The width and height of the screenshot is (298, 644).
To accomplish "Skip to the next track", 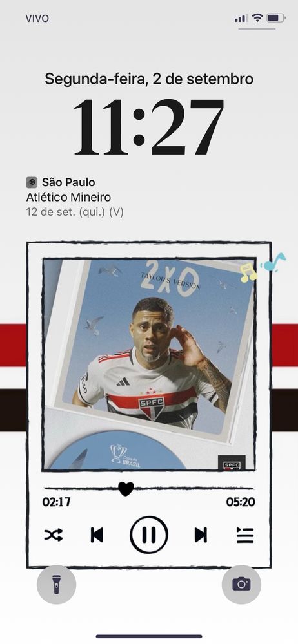I will 201,535.
